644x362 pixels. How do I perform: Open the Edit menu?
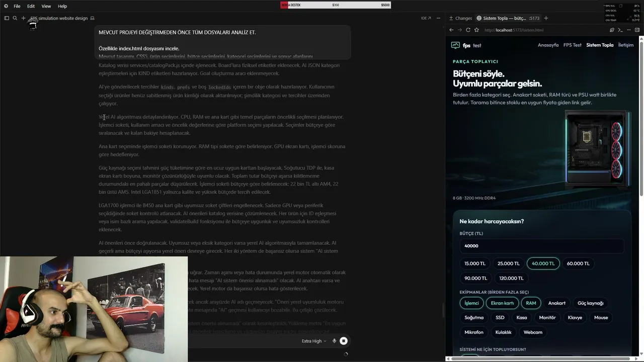click(31, 6)
